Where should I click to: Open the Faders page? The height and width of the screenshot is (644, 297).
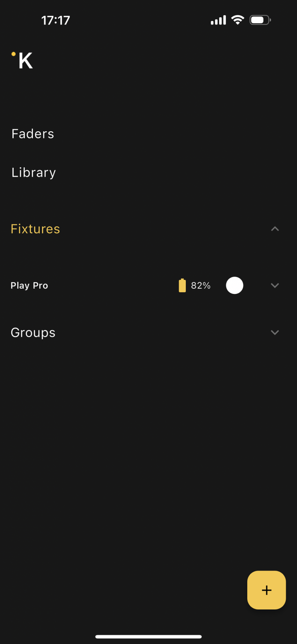tap(33, 134)
